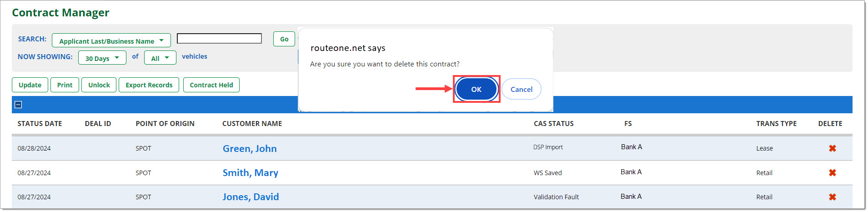Expand the 30 Days period dropdown
The height and width of the screenshot is (212, 868).
click(x=102, y=58)
